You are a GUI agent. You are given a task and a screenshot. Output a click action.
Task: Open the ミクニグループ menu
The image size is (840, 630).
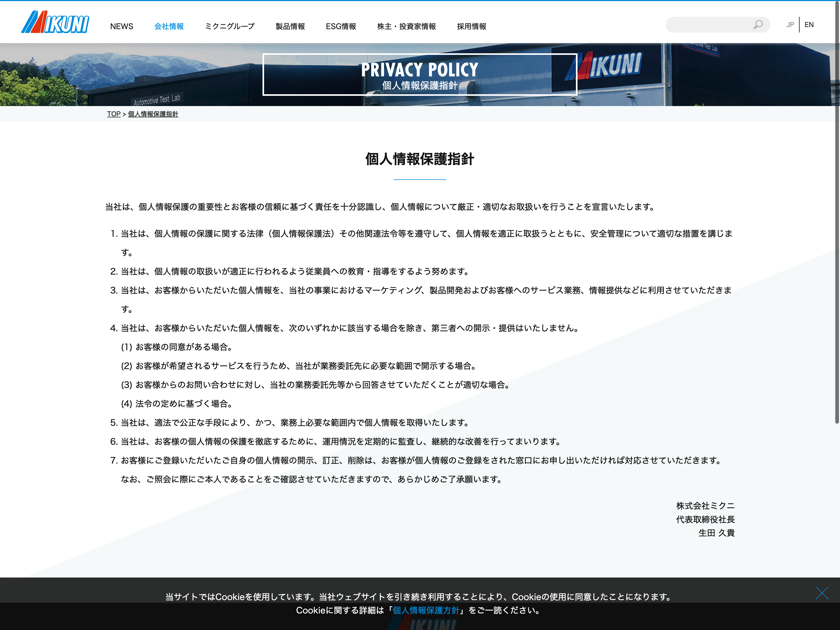(x=229, y=26)
